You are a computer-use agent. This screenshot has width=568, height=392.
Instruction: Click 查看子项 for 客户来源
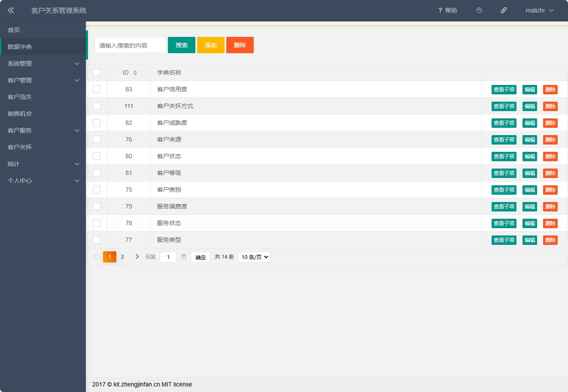coord(503,139)
